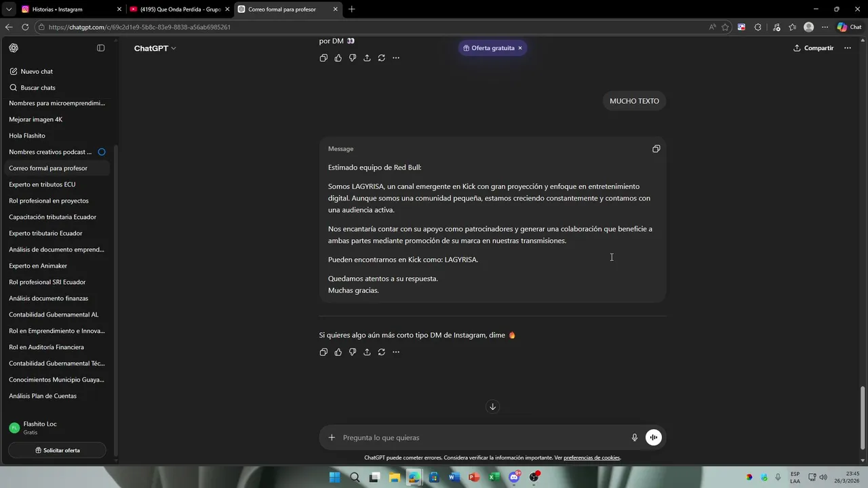Open browser Extensions puzzle icon

tap(757, 27)
